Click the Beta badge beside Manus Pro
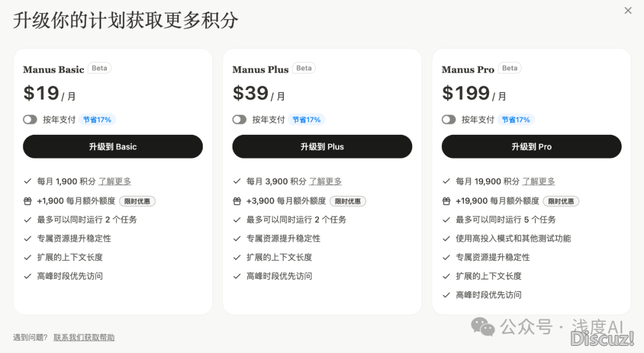 pos(510,68)
